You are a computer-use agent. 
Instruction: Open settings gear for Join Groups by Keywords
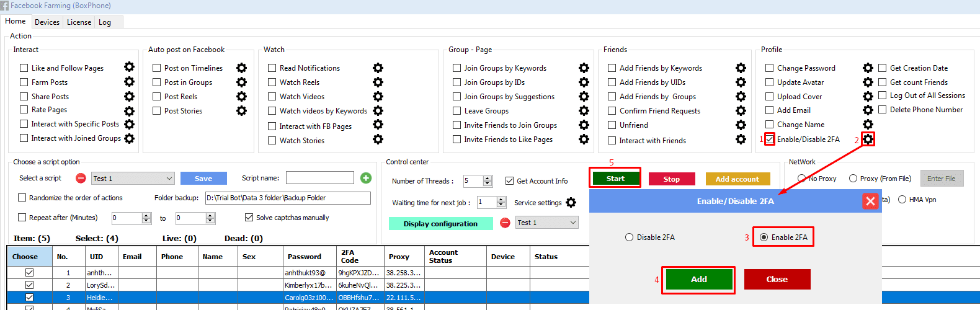tap(584, 68)
